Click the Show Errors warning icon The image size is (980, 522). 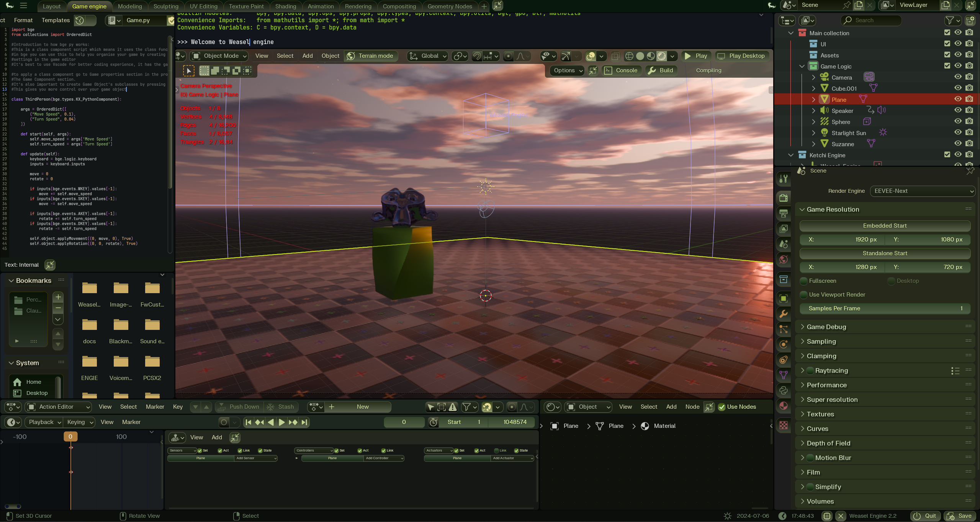point(453,407)
